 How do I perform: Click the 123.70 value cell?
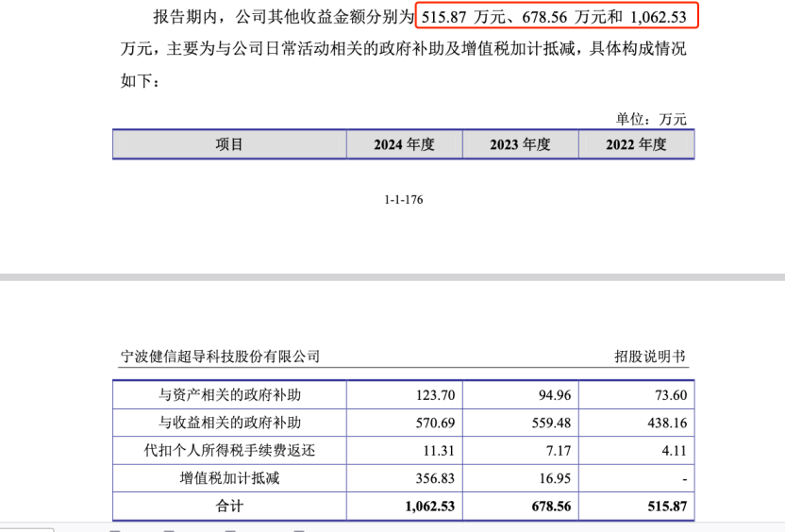click(x=435, y=395)
